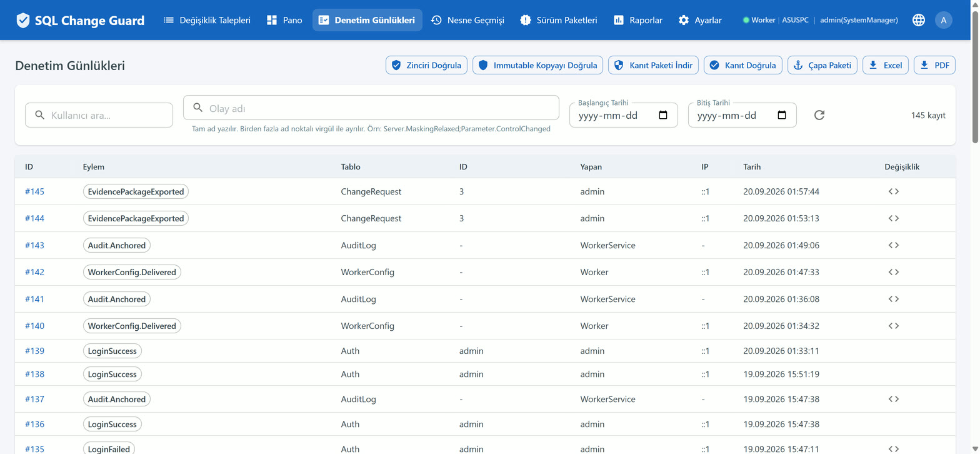Click Kanıt Paketi İndir button
This screenshot has width=980, height=454.
[653, 65]
